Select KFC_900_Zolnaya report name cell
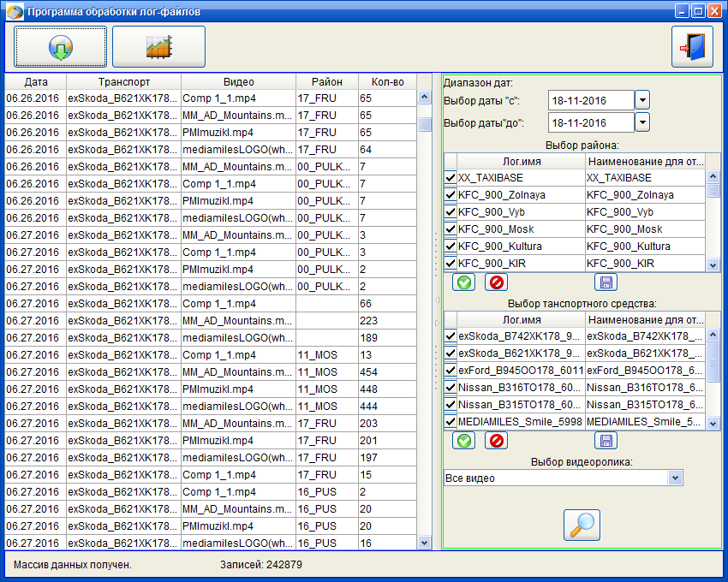Screen dimensions: 728x582 pos(646,195)
